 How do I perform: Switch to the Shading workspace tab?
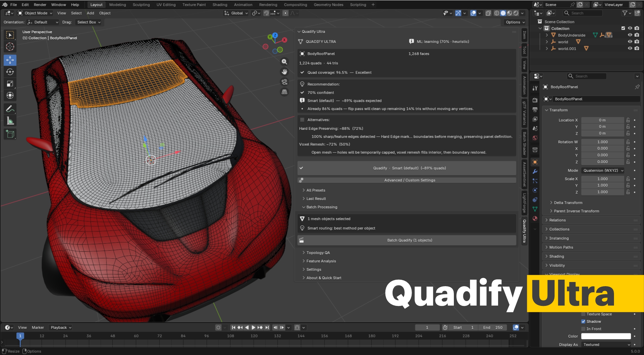(x=220, y=5)
